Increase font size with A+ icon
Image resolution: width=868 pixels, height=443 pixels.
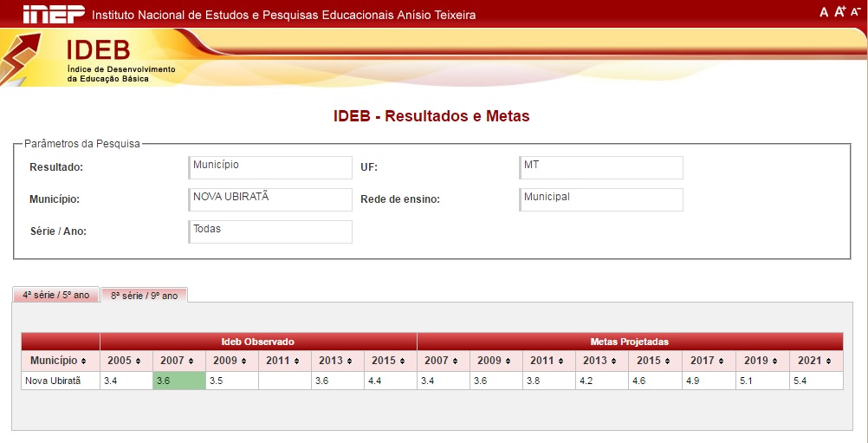(x=839, y=11)
